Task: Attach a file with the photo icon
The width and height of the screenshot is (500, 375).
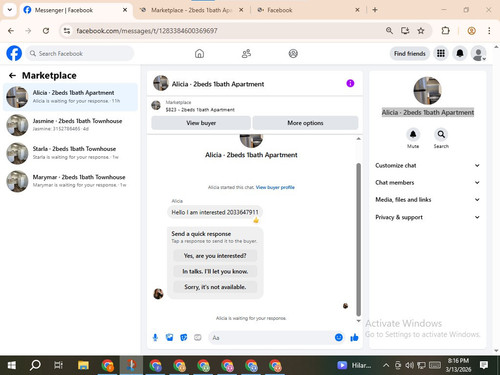Action: (170, 338)
